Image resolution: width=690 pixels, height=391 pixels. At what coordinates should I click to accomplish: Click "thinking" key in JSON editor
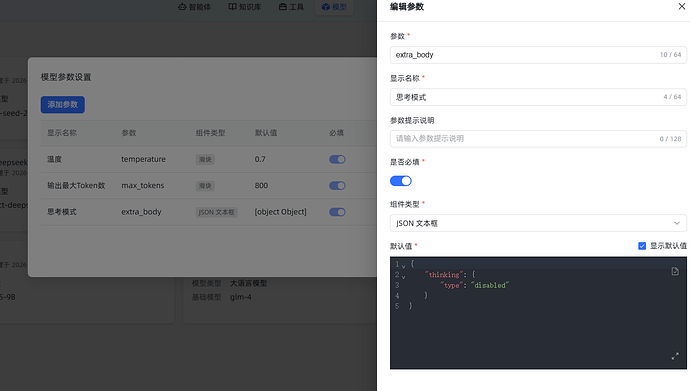444,274
